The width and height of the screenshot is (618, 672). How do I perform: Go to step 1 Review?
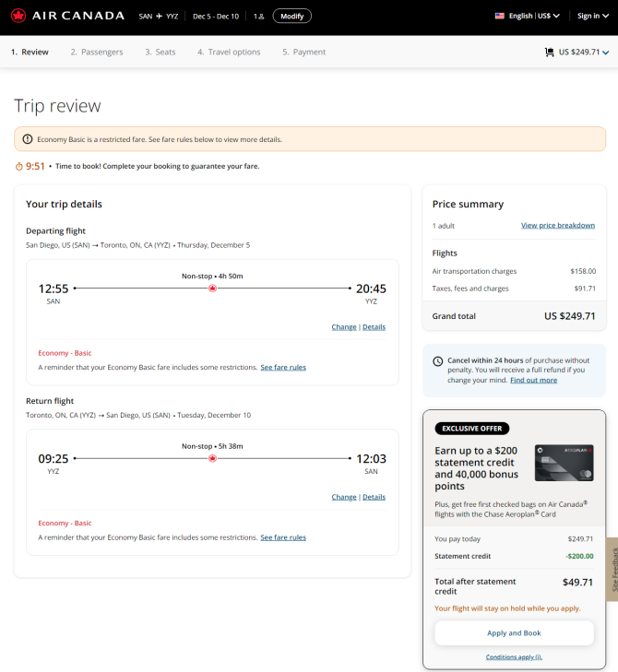(30, 52)
